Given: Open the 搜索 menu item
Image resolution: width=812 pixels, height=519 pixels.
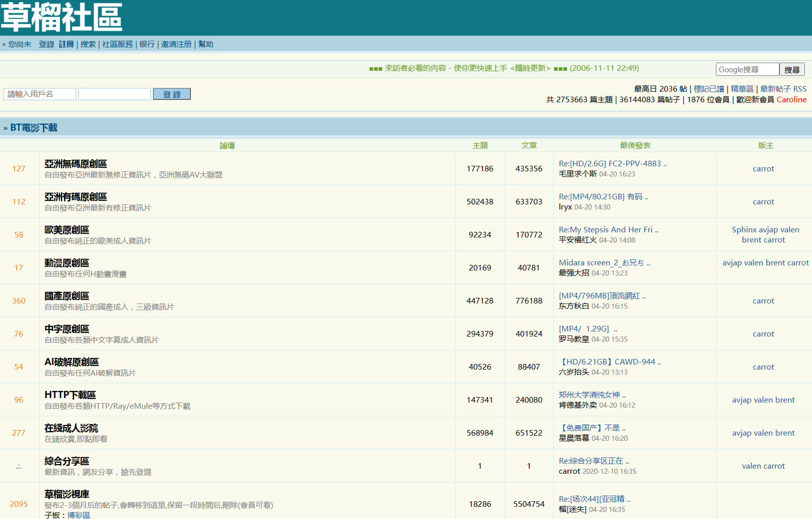Looking at the screenshot, I should pyautogui.click(x=88, y=44).
